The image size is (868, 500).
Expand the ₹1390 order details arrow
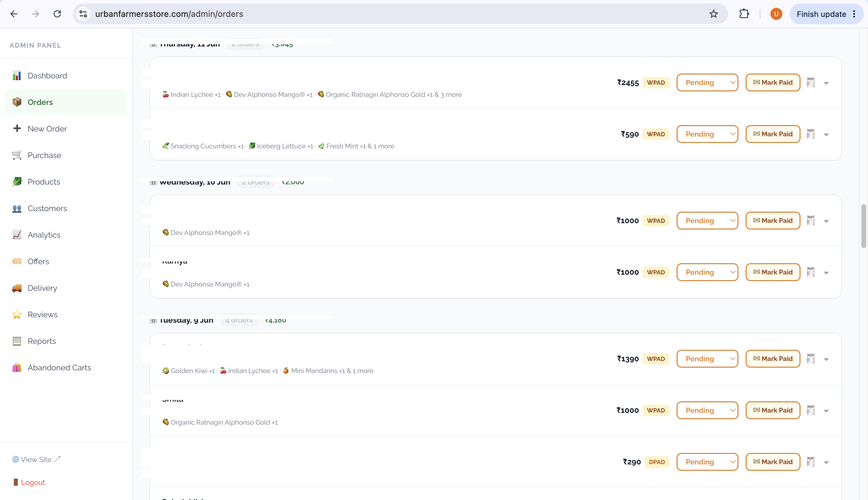pyautogui.click(x=826, y=359)
